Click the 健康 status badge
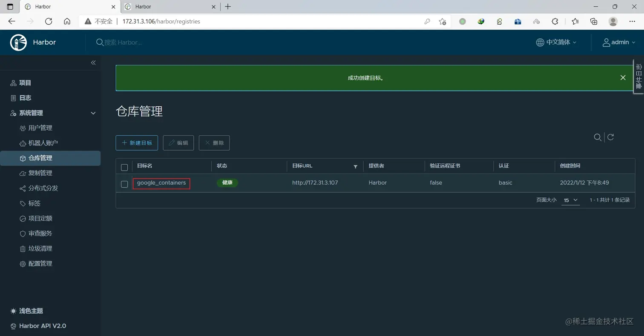 pos(227,182)
